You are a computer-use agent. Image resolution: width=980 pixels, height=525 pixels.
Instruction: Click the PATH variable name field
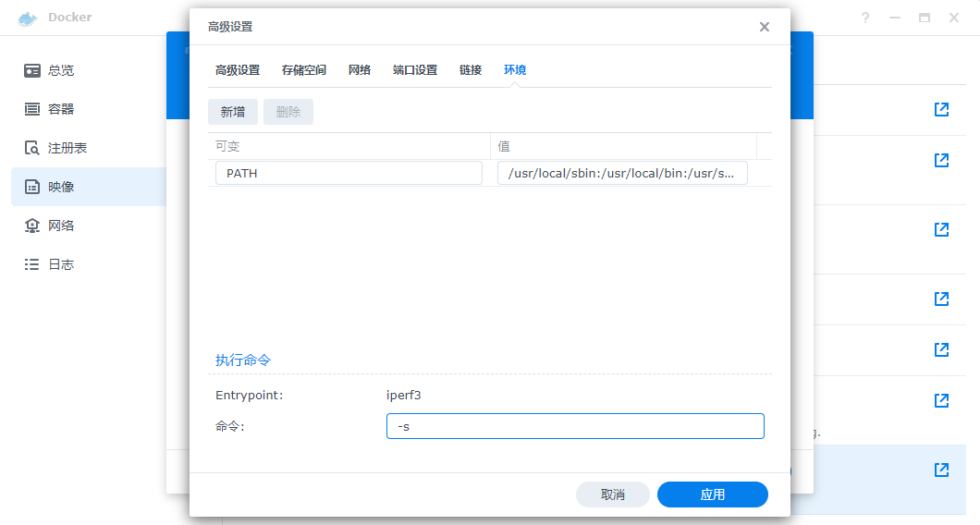tap(349, 173)
